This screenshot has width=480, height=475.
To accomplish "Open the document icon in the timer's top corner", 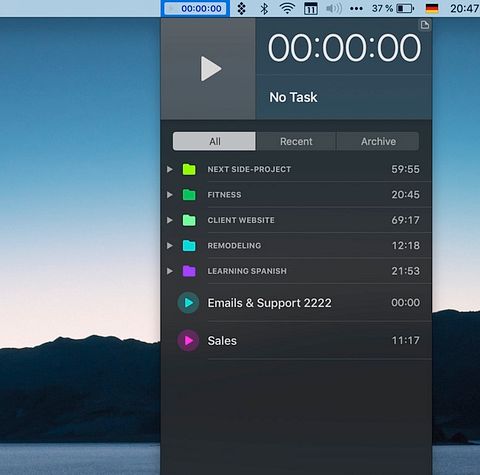I will pyautogui.click(x=425, y=25).
